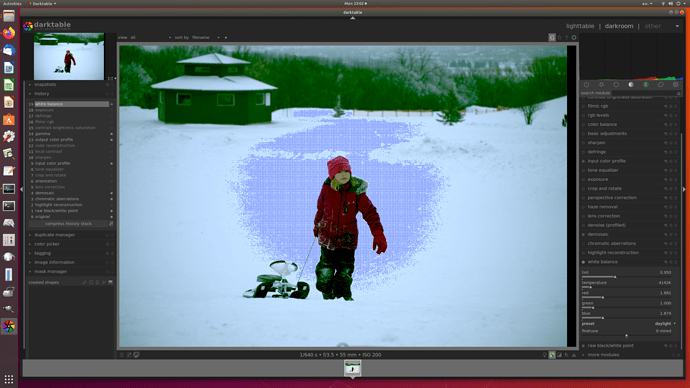
Task: Enable the rgb levels module
Action: (x=584, y=115)
